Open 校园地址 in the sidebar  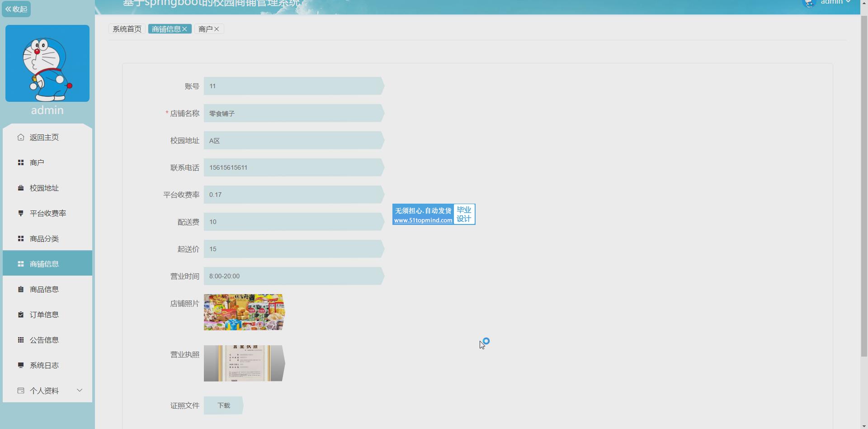(x=47, y=188)
